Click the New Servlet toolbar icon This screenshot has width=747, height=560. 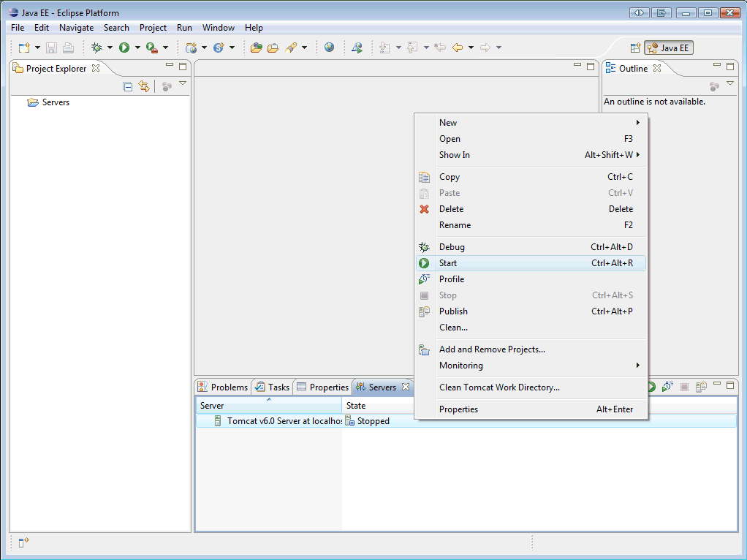coord(219,48)
